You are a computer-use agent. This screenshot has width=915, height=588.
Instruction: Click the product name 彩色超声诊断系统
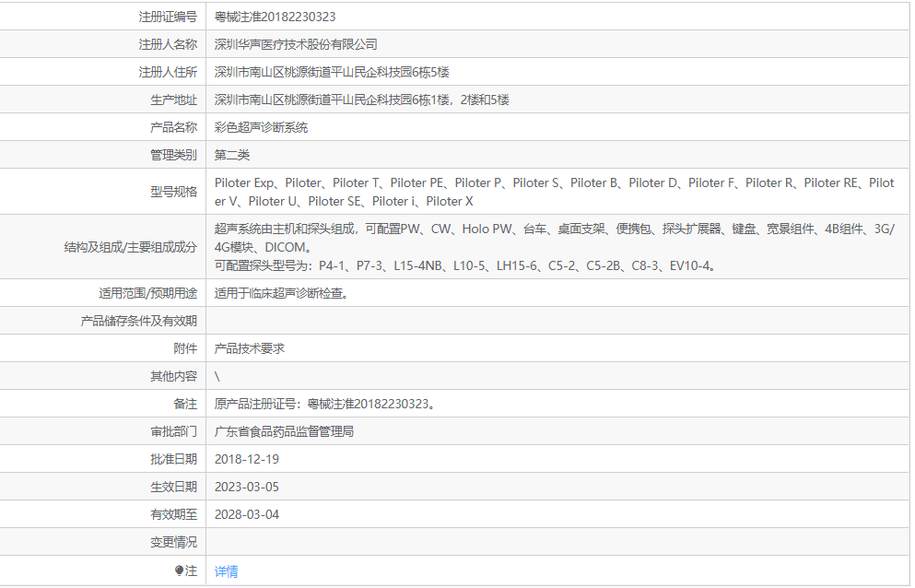261,127
